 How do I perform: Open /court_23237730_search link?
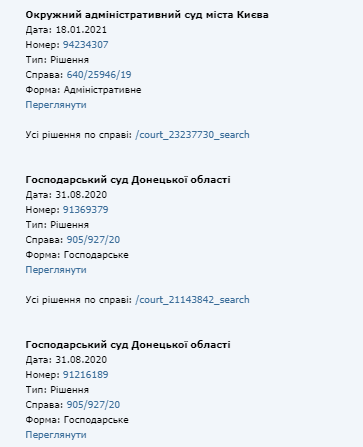point(192,135)
